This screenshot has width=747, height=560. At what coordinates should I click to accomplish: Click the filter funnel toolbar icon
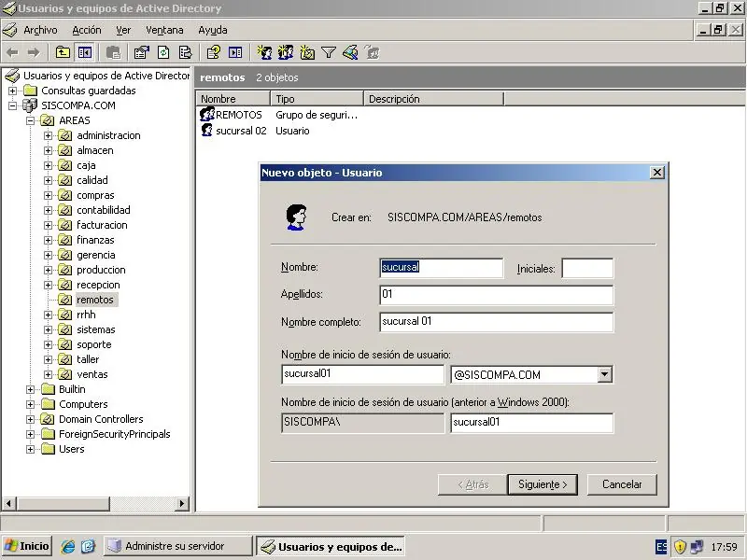click(x=329, y=52)
